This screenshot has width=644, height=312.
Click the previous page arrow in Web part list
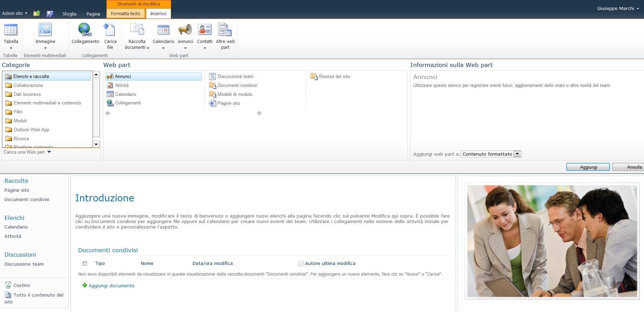coord(108,113)
